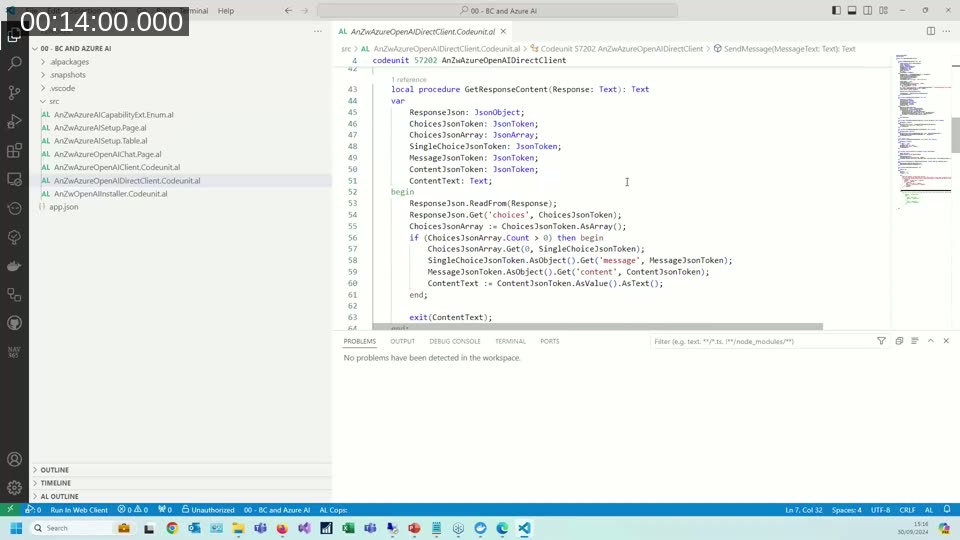This screenshot has height=540, width=960.
Task: Collapse all problems icon
Action: tap(899, 341)
